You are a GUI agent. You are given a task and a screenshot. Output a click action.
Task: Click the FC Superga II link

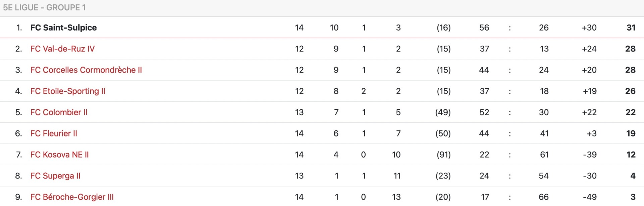tap(55, 176)
